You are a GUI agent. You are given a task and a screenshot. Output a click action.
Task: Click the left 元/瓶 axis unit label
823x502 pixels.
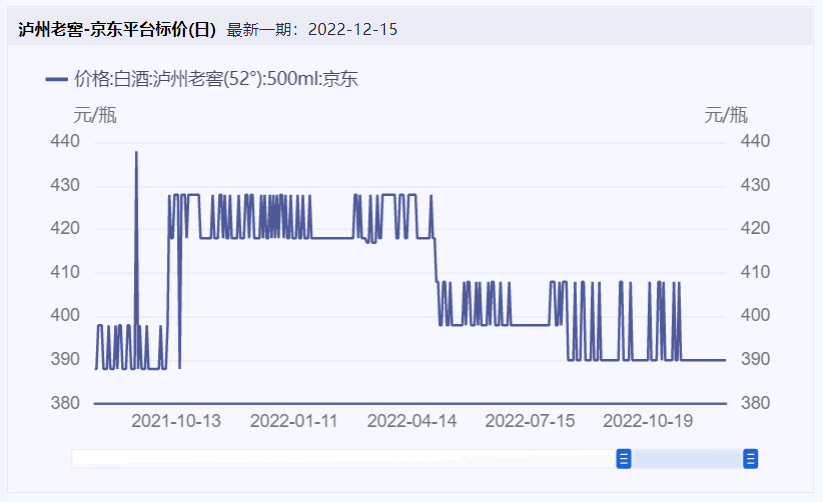pos(95,115)
